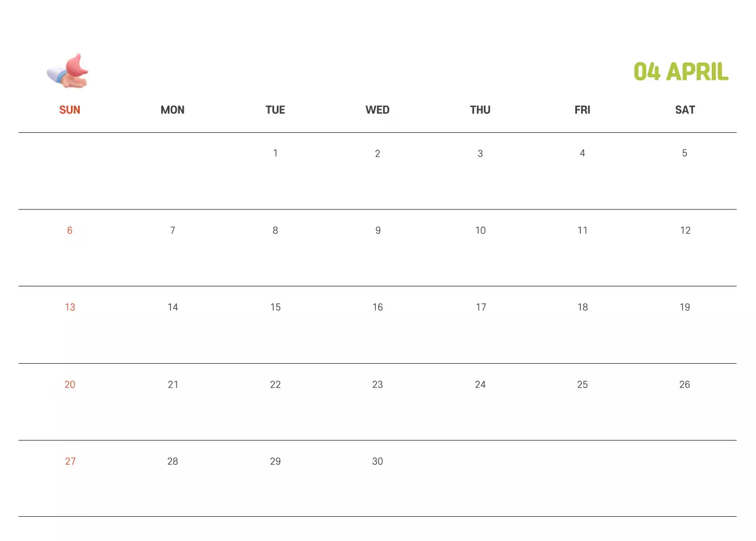The width and height of the screenshot is (756, 541).
Task: Click date 23 in the calendar
Action: [x=377, y=384]
